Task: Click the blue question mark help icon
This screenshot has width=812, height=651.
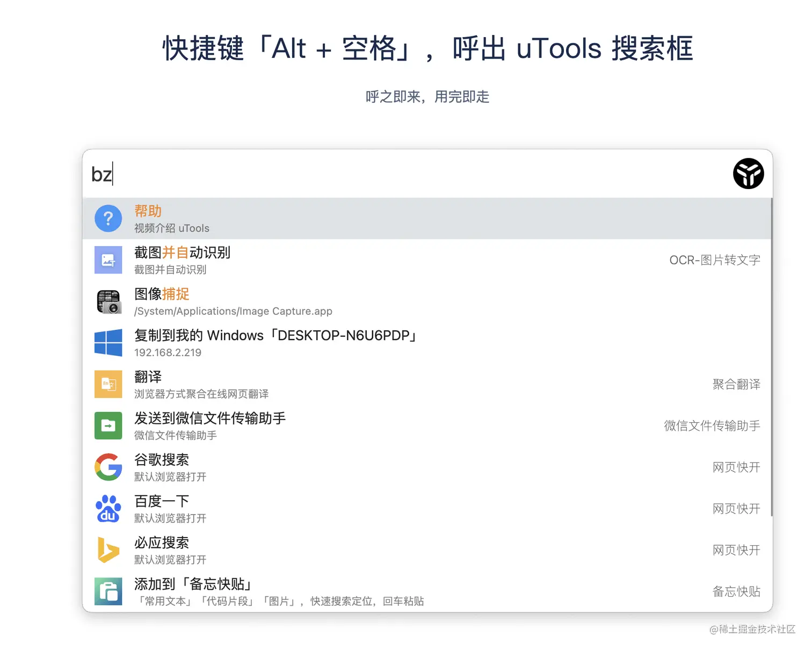Action: tap(108, 219)
